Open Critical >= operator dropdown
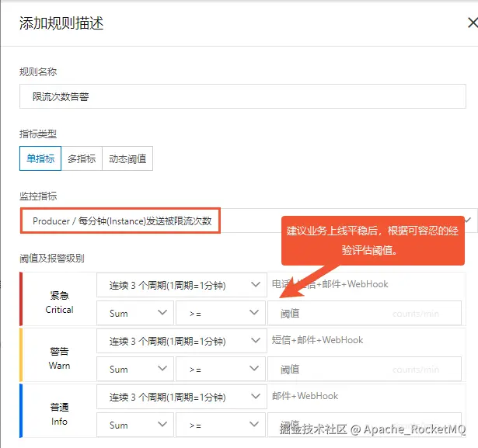Screen dimensions: 478x448 pos(221,313)
